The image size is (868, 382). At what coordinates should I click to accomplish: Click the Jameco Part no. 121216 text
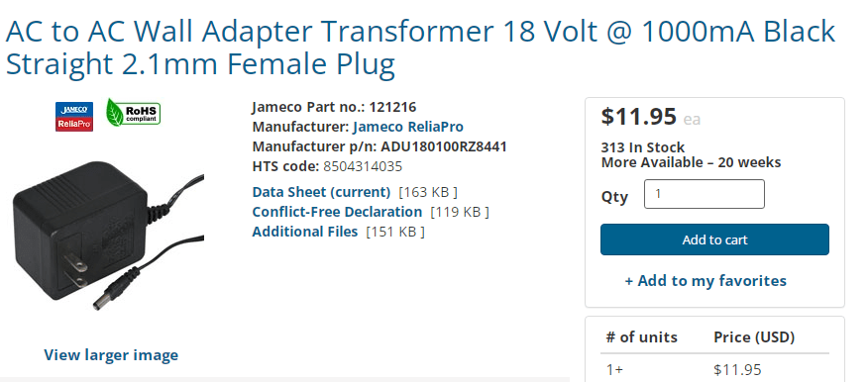click(x=334, y=107)
